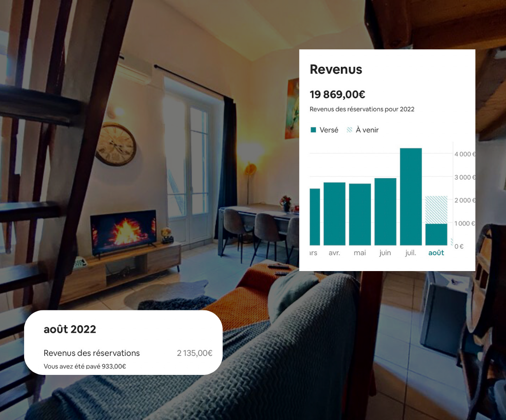The image size is (506, 420).
Task: Choose the juil. month label
Action: coord(411,253)
